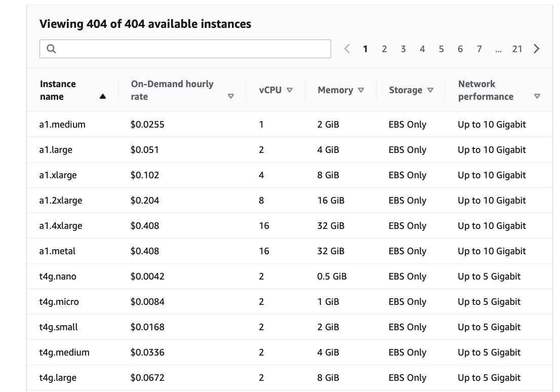Click the Instance name column header

click(x=58, y=90)
